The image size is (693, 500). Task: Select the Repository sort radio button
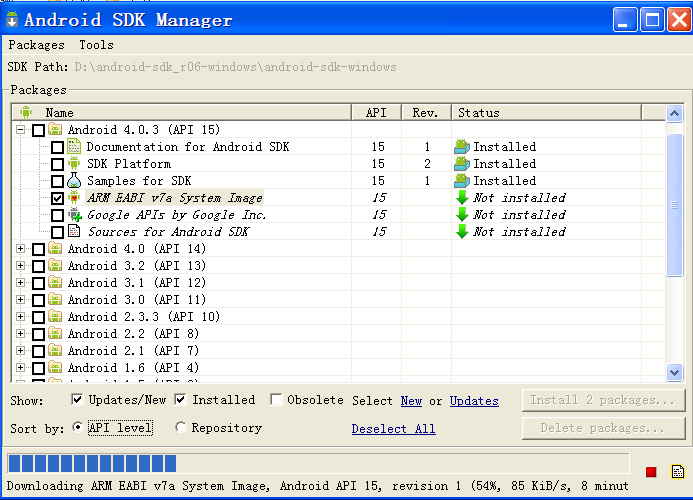181,428
